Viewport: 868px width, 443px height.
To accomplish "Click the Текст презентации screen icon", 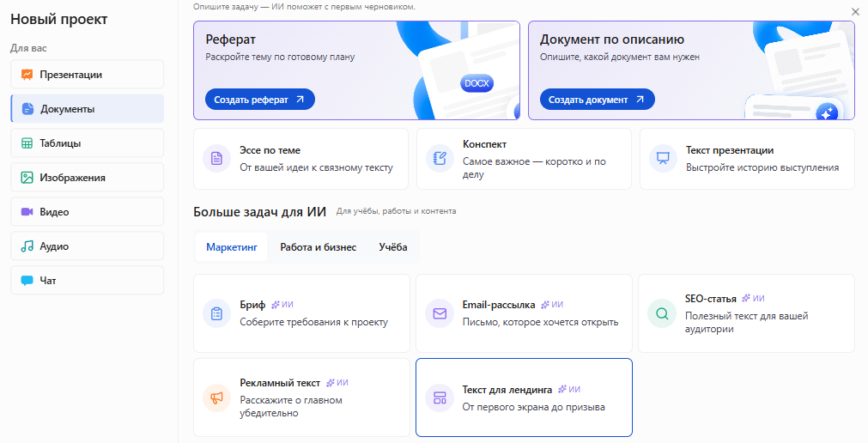I will [663, 158].
